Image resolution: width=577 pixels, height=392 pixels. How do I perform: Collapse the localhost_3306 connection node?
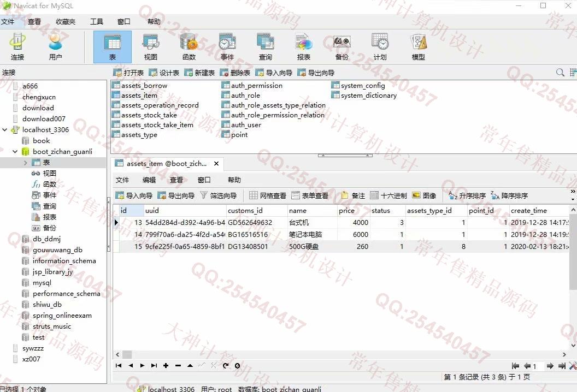(5, 130)
